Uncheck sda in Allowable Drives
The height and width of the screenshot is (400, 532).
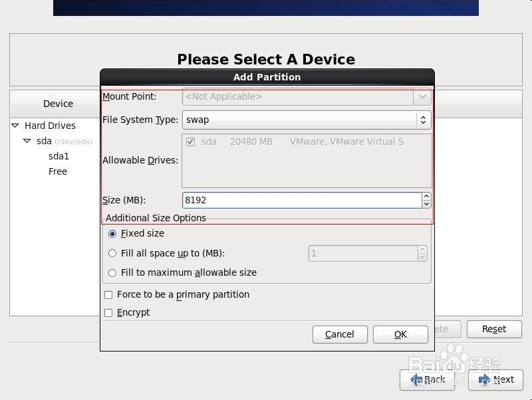[190, 141]
